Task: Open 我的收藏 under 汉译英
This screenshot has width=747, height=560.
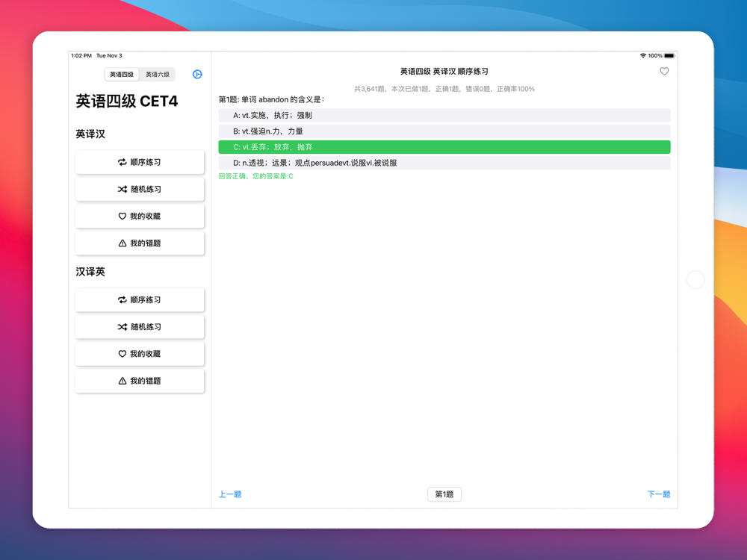Action: tap(140, 354)
